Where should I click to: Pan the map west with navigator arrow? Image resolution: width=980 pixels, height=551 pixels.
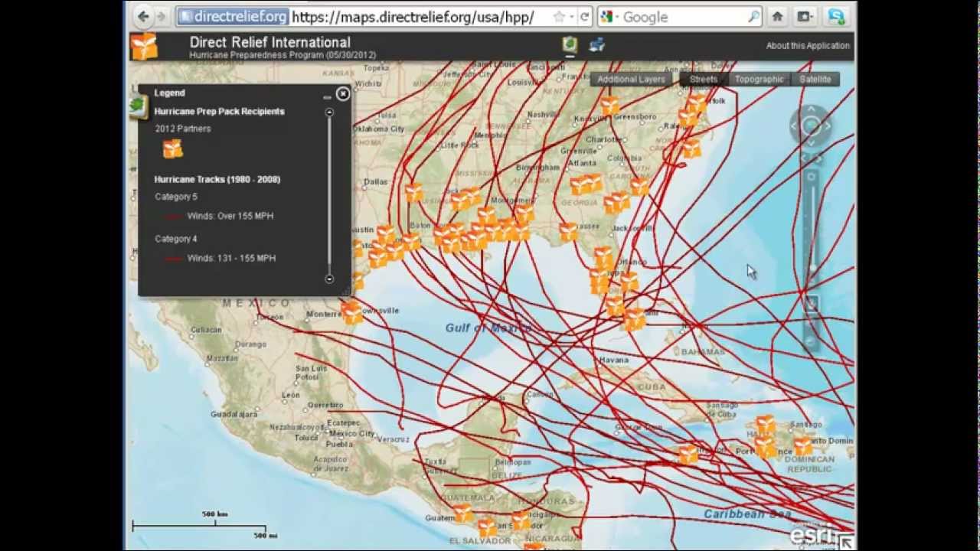pyautogui.click(x=794, y=126)
